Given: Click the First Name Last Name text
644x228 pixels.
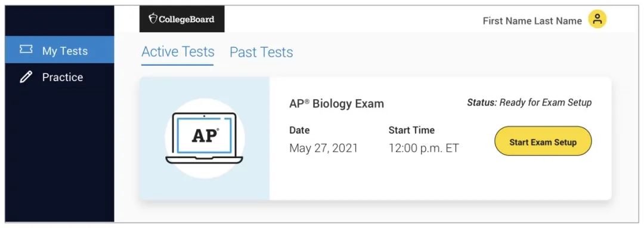Looking at the screenshot, I should 532,20.
